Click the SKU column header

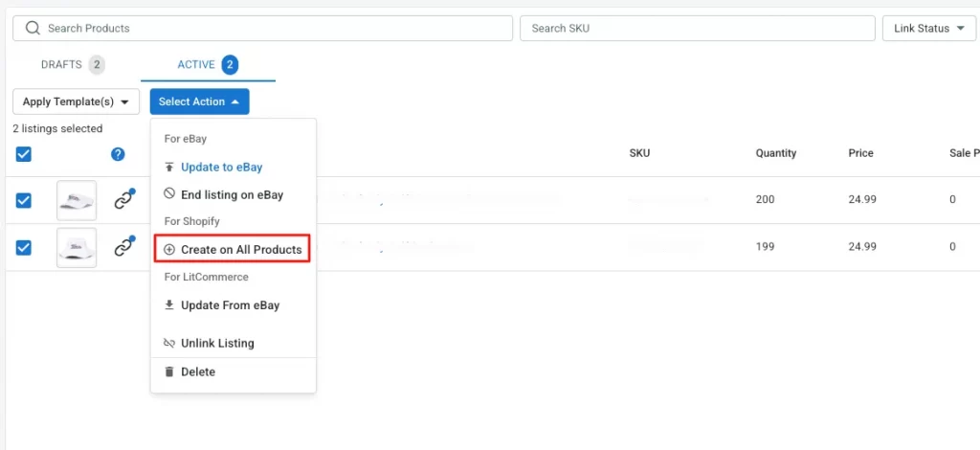point(639,153)
